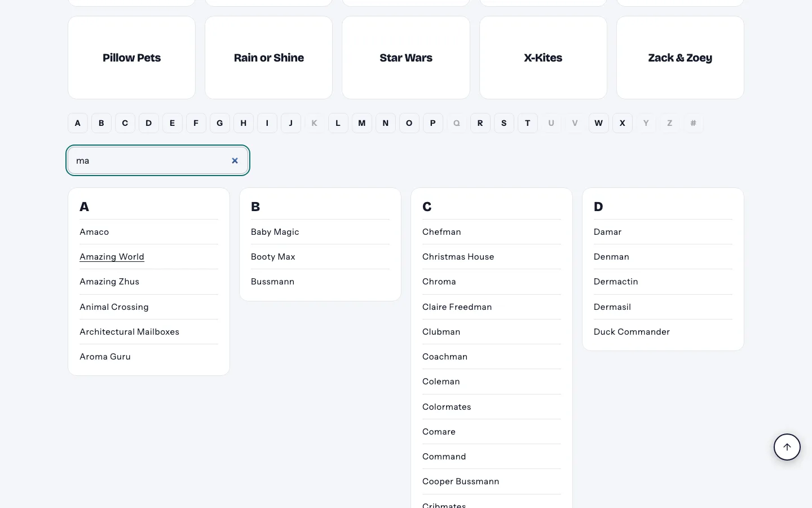Click the scroll-to-top arrow button
Screen dimensions: 812x508
(787, 447)
